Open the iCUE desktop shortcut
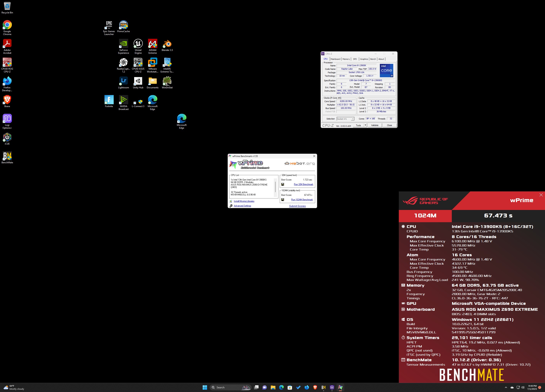Viewport: 545px width, 392px height. [x=7, y=139]
